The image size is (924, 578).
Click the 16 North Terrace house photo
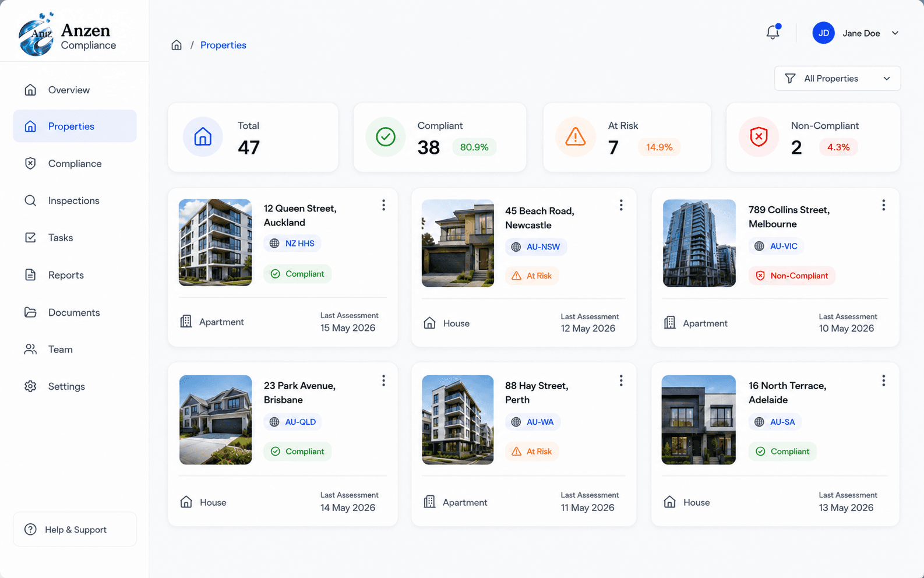[x=699, y=420]
